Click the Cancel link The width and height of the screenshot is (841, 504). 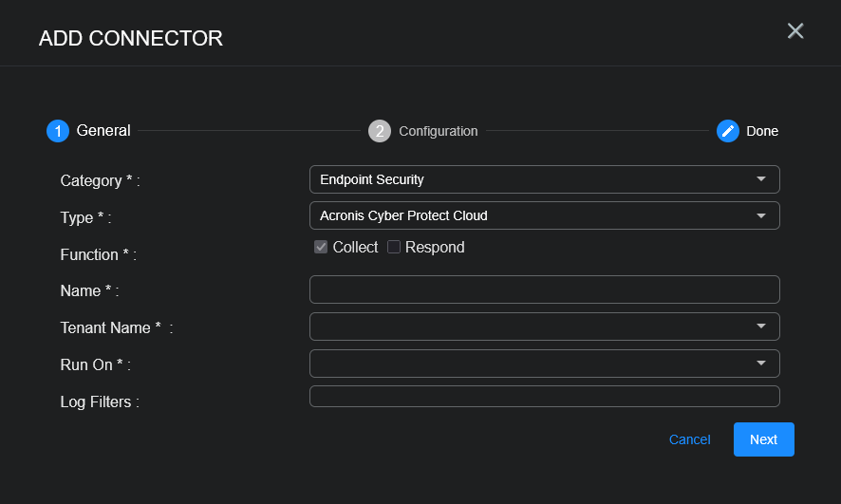point(689,439)
